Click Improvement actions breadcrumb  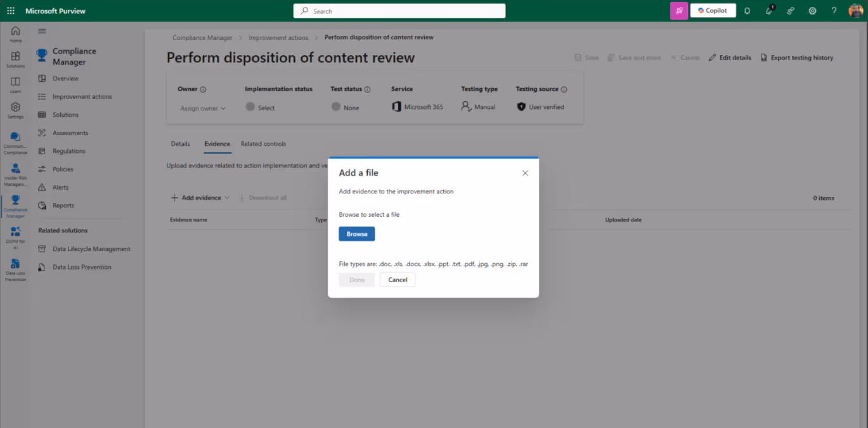(278, 37)
